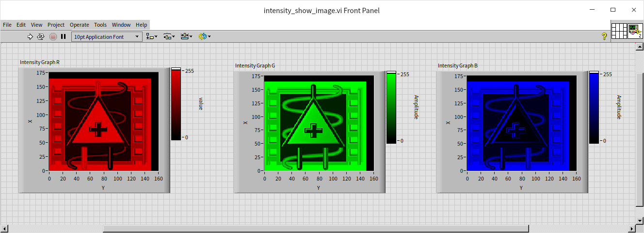Click the horizontal scrollbar thumb
644x233 pixels.
click(x=315, y=229)
